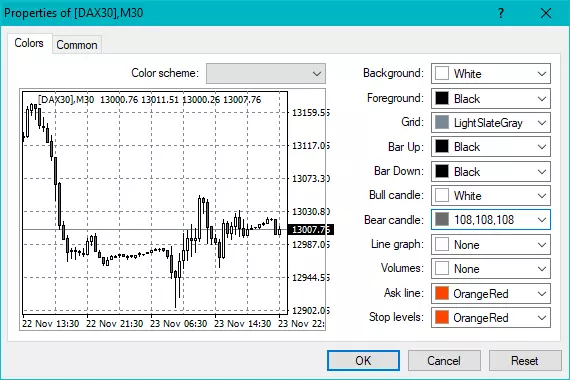Switch to the Common tab
This screenshot has width=570, height=380.
[x=77, y=45]
